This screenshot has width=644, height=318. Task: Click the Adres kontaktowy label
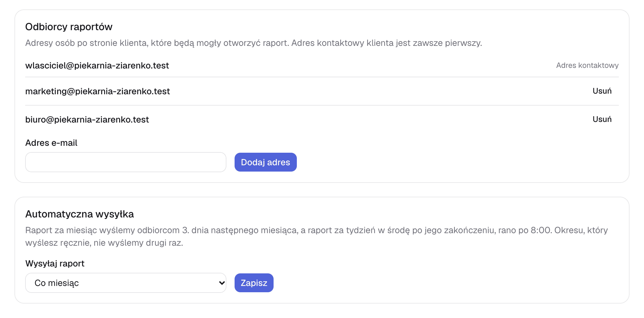click(587, 65)
